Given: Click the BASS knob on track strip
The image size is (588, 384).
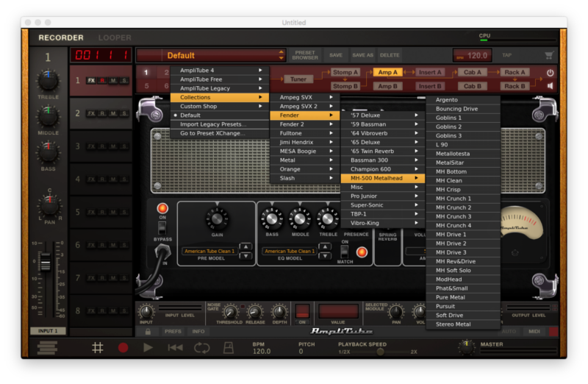Looking at the screenshot, I should tap(48, 152).
